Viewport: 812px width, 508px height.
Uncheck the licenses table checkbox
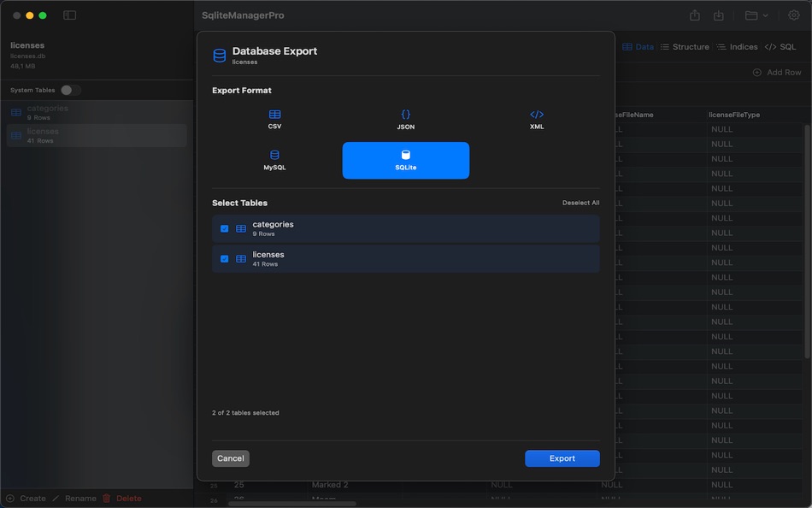tap(225, 257)
